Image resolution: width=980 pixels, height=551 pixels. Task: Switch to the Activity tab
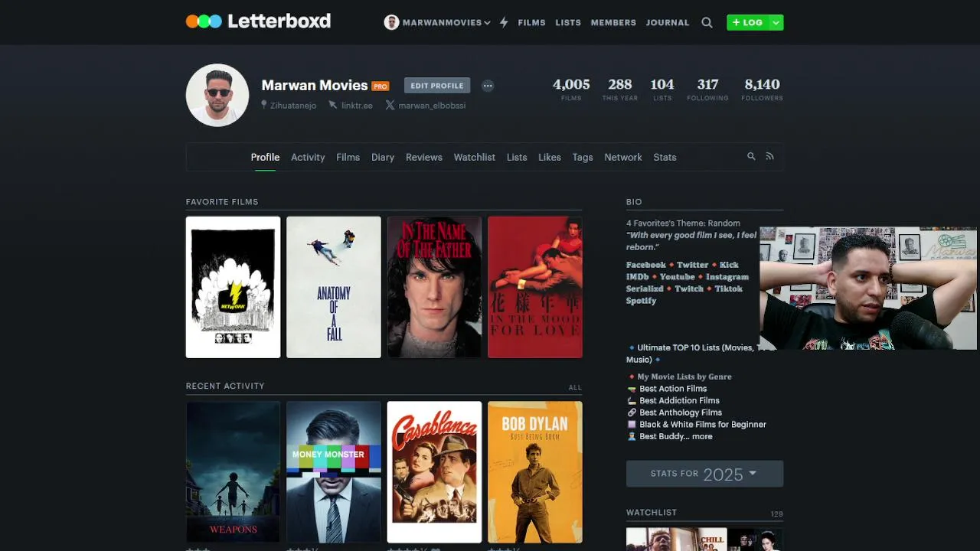click(308, 157)
